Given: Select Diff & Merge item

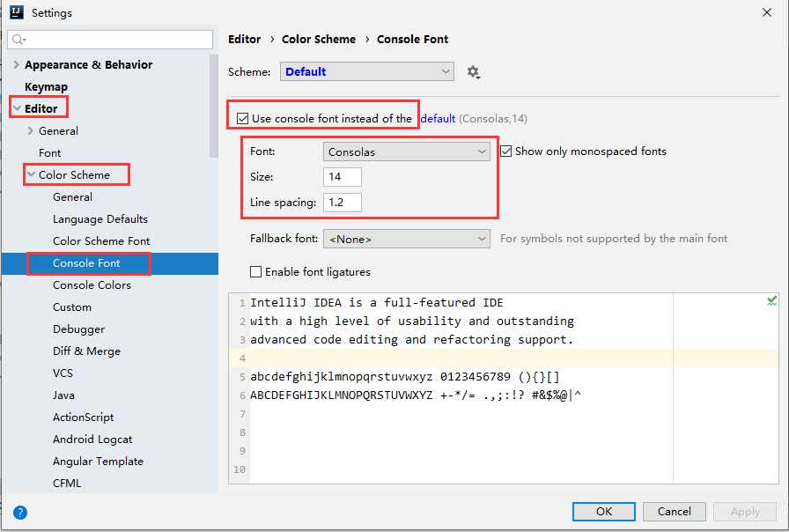Looking at the screenshot, I should point(86,351).
